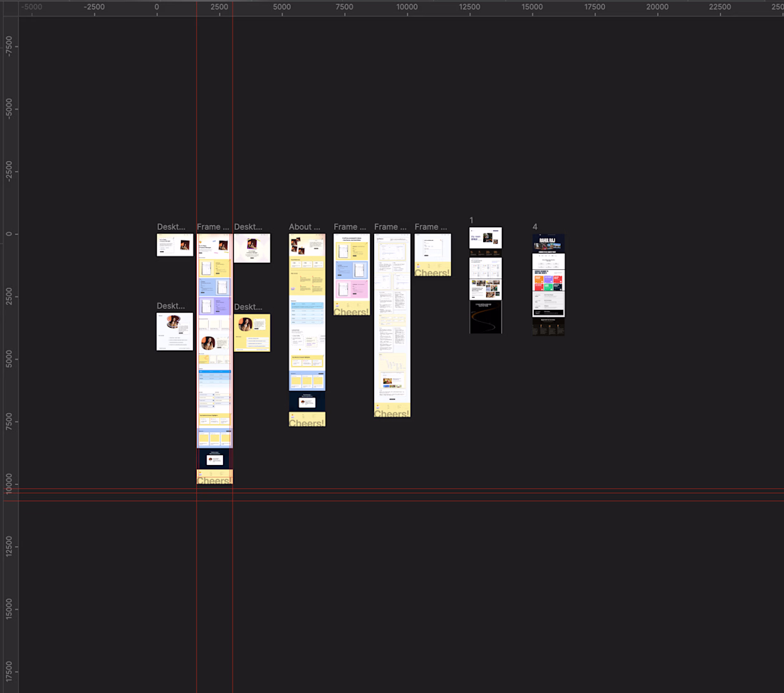Image resolution: width=784 pixels, height=693 pixels.
Task: Select the small white desktop frame in the top-left
Action: 175,245
